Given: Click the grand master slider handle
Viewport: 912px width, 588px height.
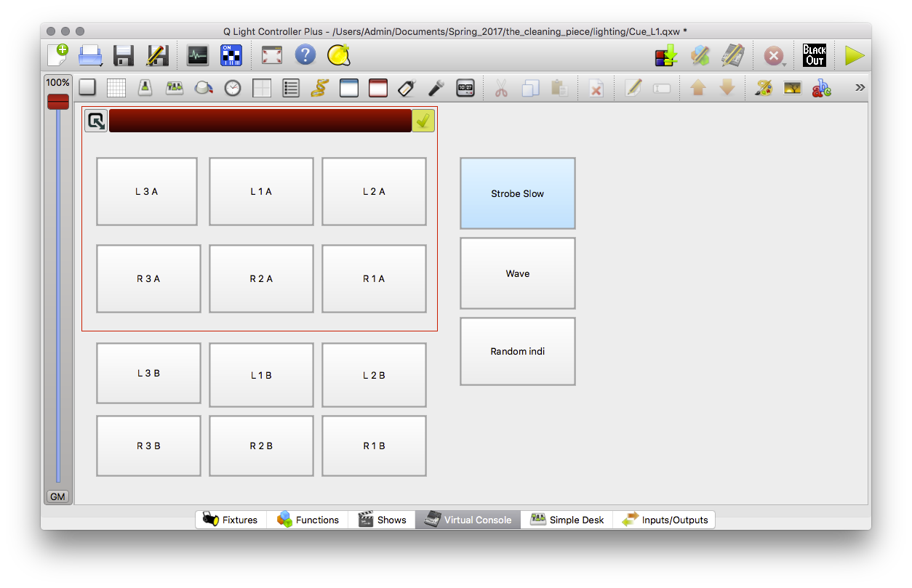Looking at the screenshot, I should 58,102.
